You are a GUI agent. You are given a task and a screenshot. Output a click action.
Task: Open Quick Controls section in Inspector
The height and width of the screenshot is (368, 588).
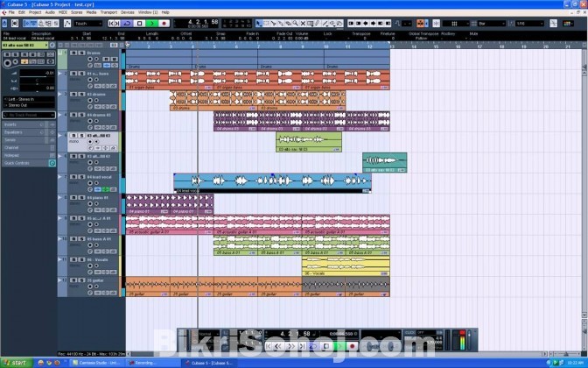tap(29, 163)
